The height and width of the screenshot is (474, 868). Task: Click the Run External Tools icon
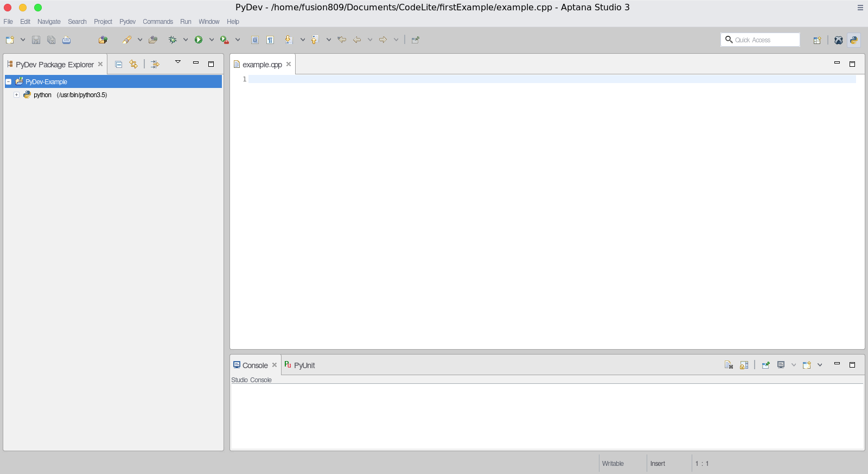(225, 40)
